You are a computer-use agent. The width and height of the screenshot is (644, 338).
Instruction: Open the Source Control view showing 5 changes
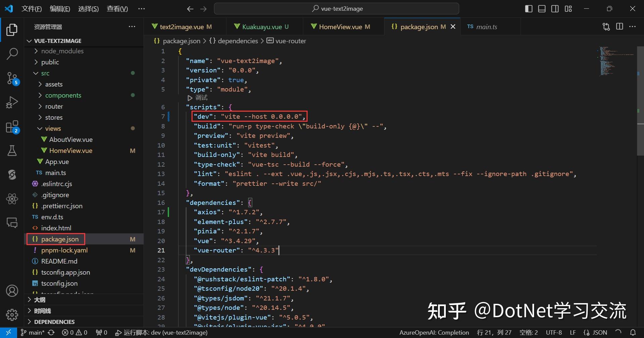tap(12, 78)
